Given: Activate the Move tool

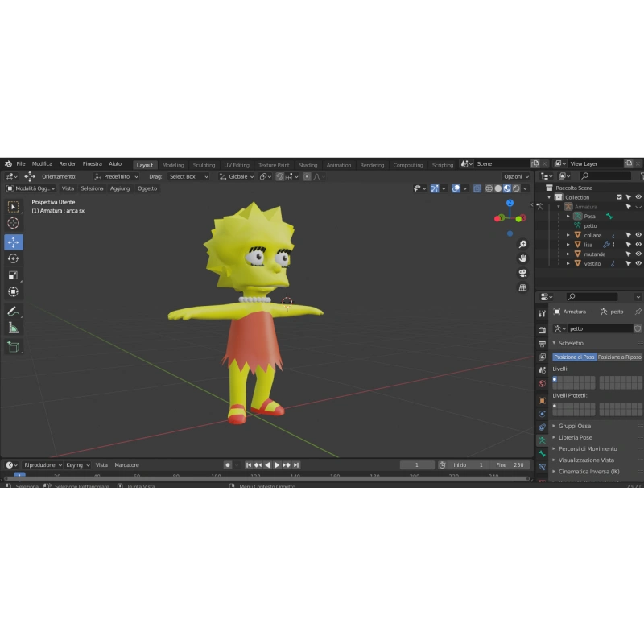Looking at the screenshot, I should pyautogui.click(x=14, y=242).
